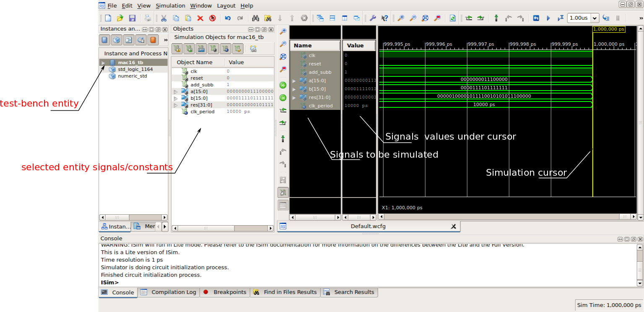Restart simulation with the blue back-arrow icon
Viewport: 644px width, 312px height.
[536, 18]
